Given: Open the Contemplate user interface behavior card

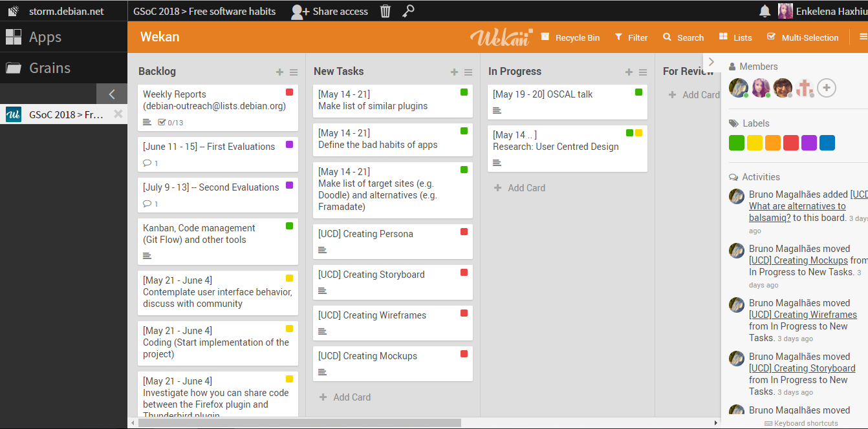Looking at the screenshot, I should coord(218,293).
